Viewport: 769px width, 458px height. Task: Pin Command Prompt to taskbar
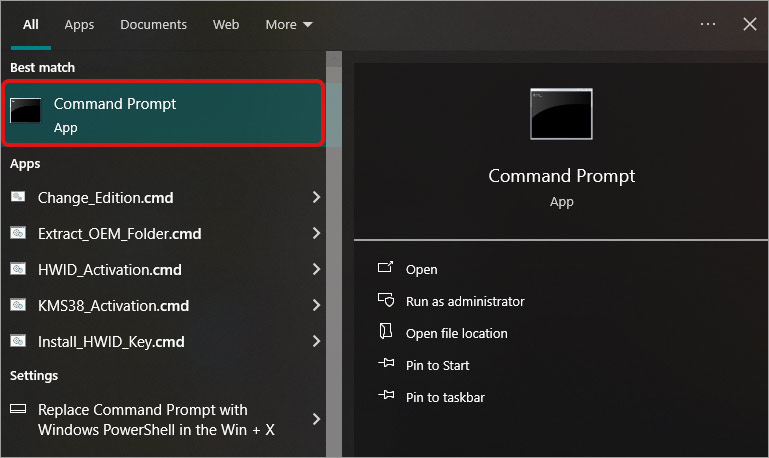[x=445, y=397]
